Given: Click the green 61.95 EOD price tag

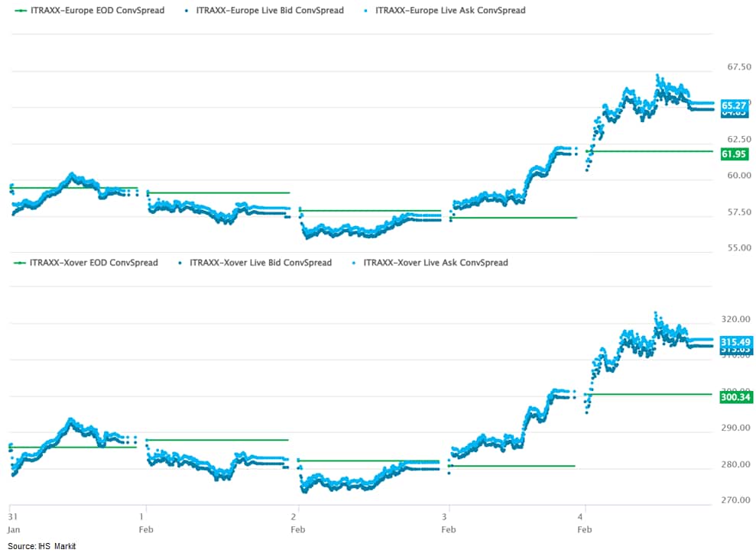Looking at the screenshot, I should point(734,154).
